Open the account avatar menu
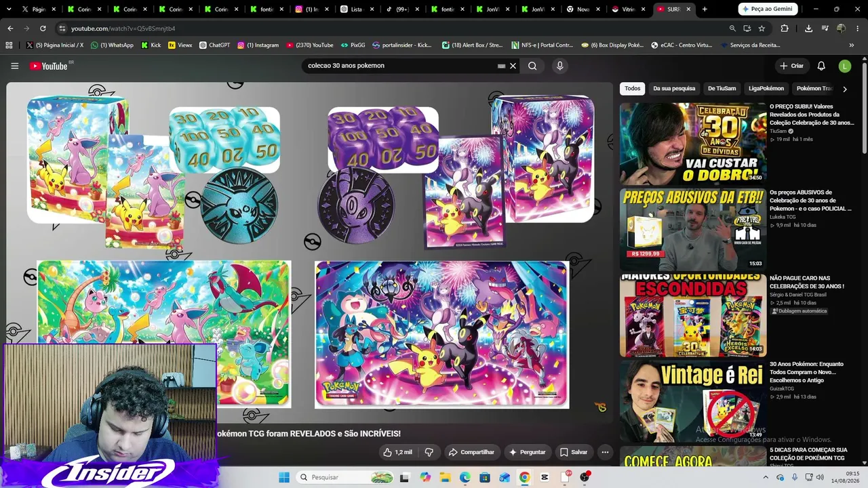The height and width of the screenshot is (488, 868). [844, 66]
